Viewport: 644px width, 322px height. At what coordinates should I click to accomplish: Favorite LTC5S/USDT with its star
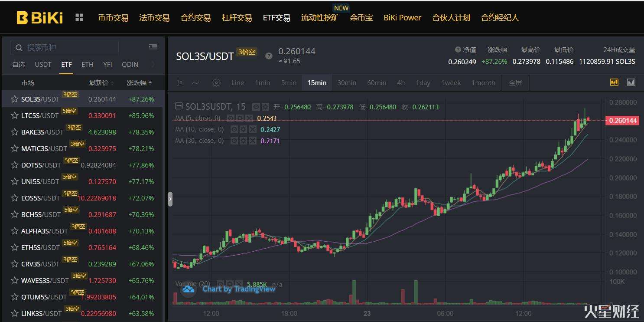coord(15,115)
